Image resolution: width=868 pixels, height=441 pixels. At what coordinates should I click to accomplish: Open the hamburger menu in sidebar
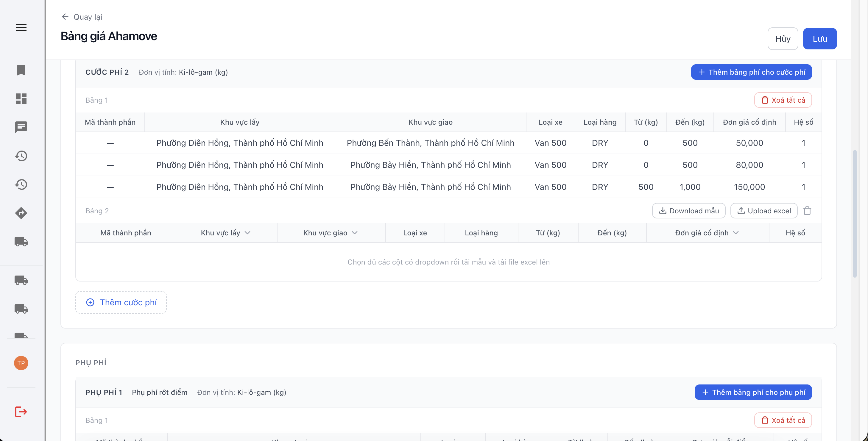[x=21, y=27]
